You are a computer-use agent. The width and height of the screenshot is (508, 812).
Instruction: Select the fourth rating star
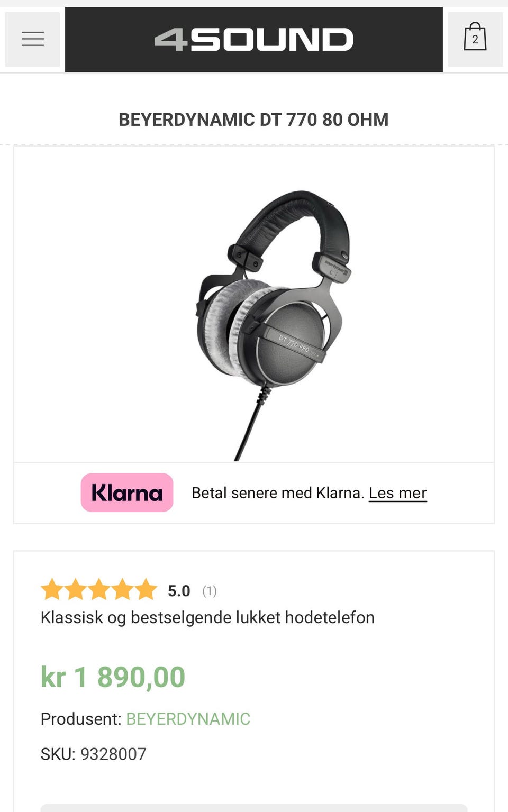tap(122, 589)
